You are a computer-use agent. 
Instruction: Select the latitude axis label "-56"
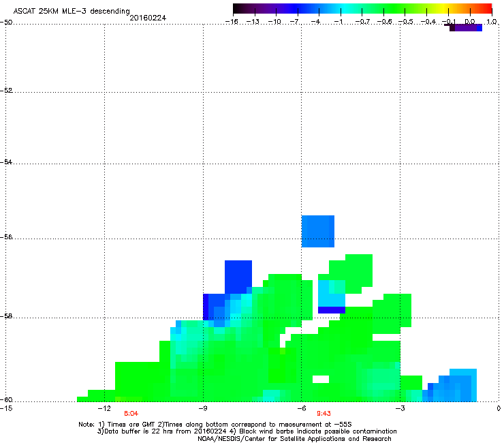[6, 236]
